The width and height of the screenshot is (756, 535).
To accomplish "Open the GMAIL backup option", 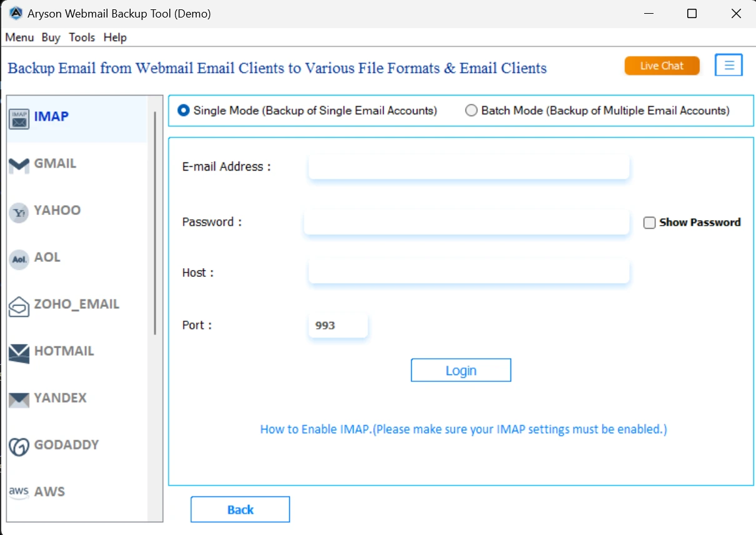I will point(18,165).
